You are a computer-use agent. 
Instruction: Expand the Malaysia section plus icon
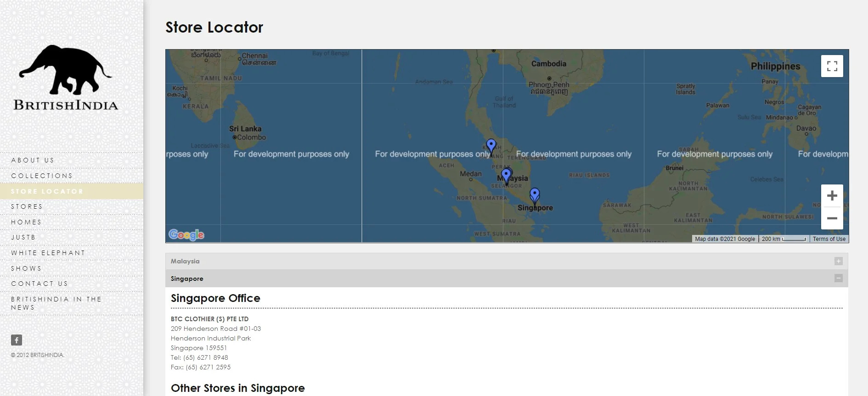(838, 261)
